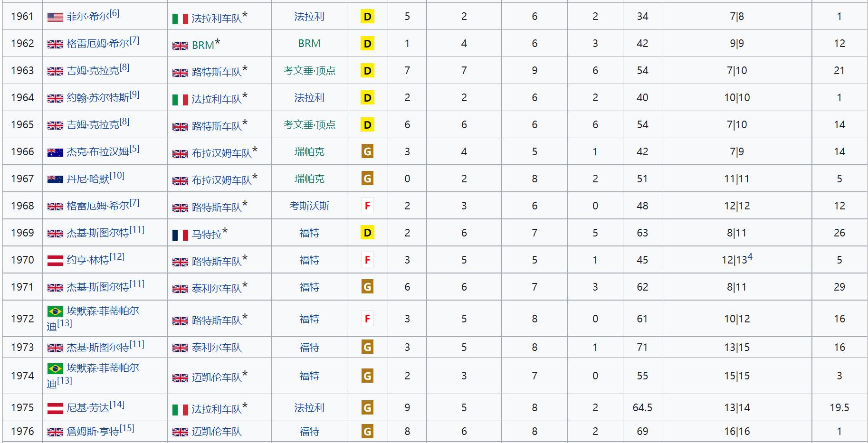Viewport: 868px width, 443px height.
Task: Open 迈凯伦车队 link in 1974 row
Action: 217,377
